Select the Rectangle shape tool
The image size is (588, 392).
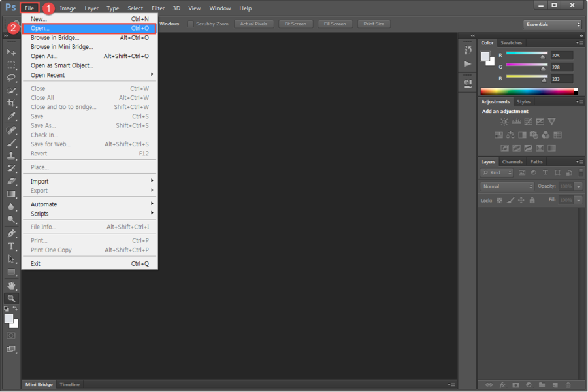(11, 272)
